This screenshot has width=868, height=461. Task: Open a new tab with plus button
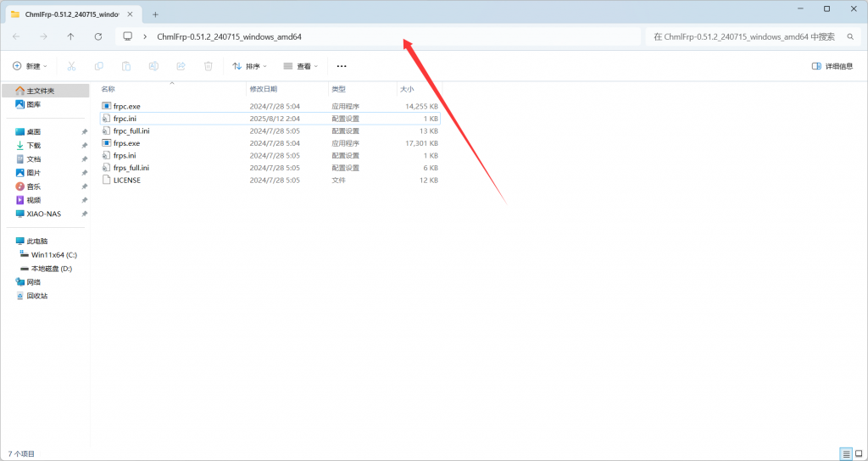(155, 14)
